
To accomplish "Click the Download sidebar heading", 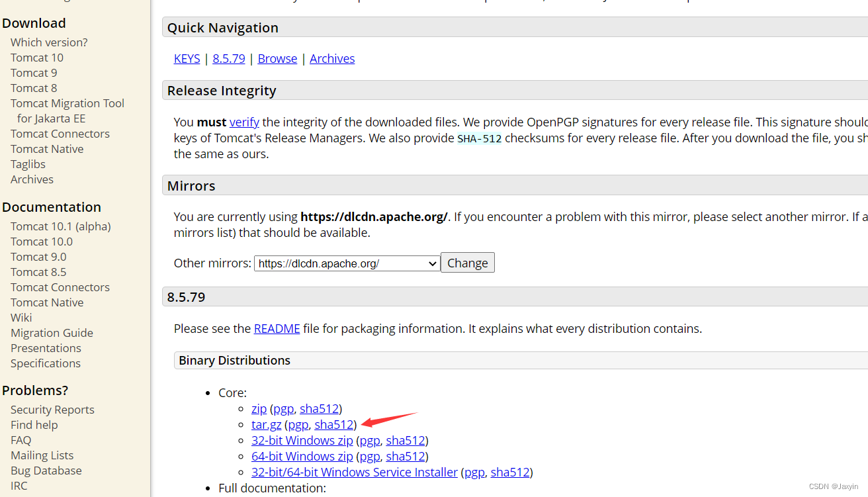I will click(x=34, y=23).
